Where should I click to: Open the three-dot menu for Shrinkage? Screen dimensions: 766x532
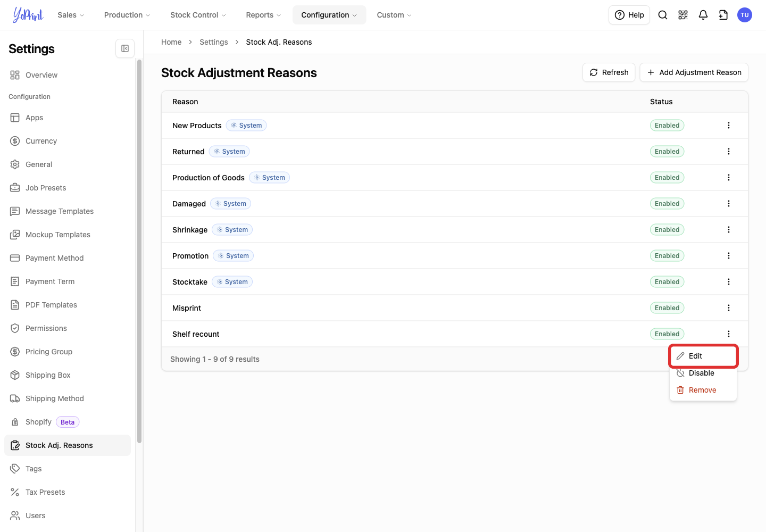[x=729, y=230]
